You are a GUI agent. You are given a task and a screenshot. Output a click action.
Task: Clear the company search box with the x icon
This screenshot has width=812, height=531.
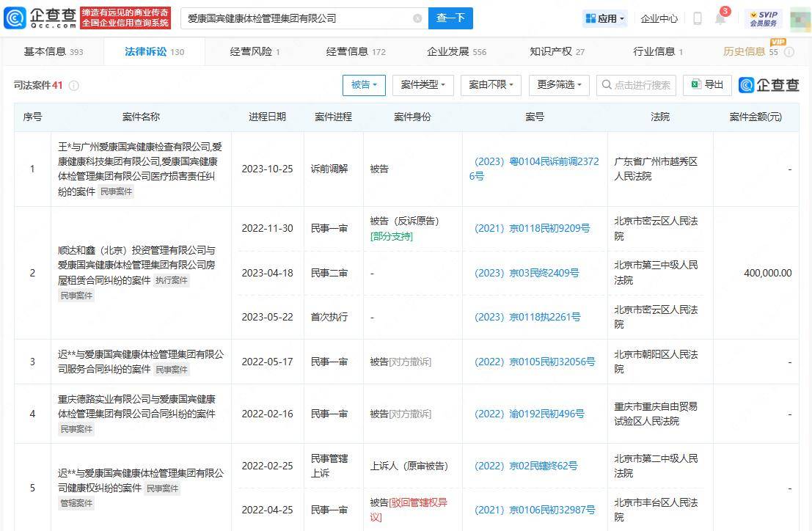[418, 18]
